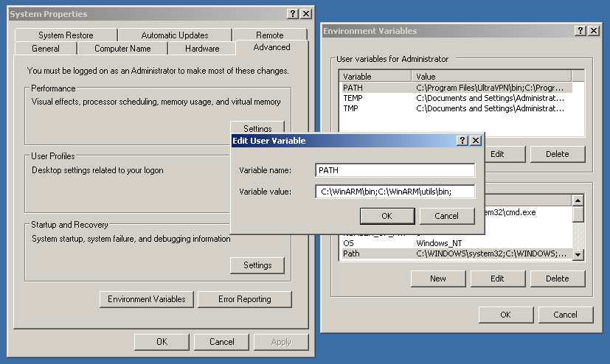Select the TEMP user variable row

(x=456, y=98)
